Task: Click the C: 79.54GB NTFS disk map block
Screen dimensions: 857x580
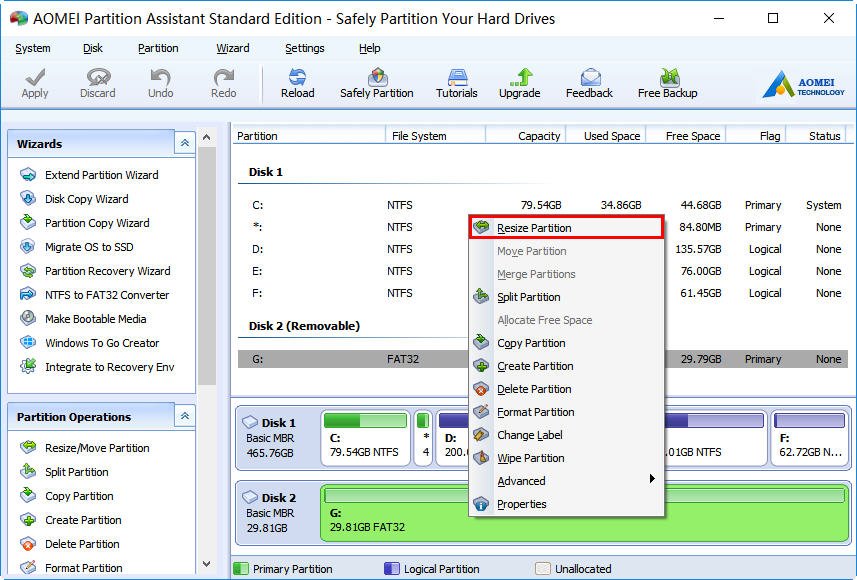Action: [x=365, y=438]
